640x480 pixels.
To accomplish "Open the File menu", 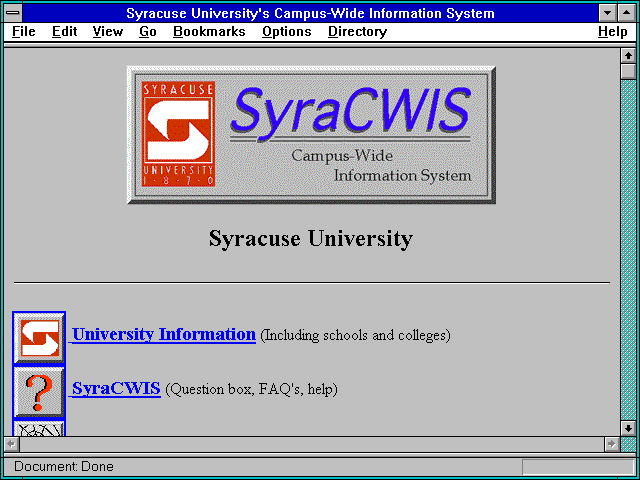I will pyautogui.click(x=24, y=32).
